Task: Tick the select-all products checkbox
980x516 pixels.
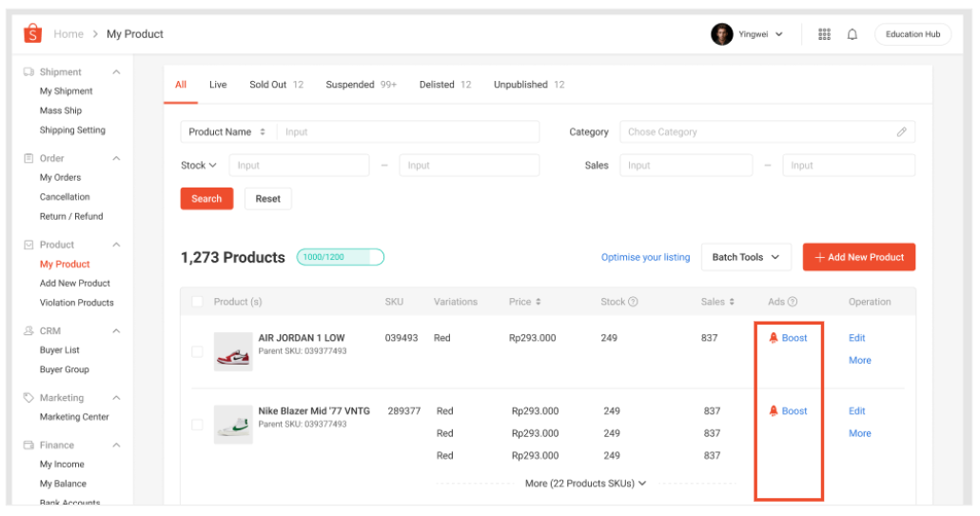Action: 198,302
